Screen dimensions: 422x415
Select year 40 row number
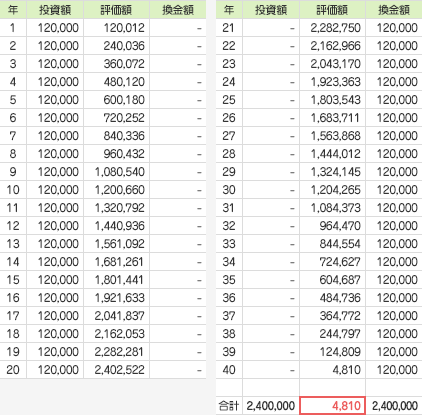(x=229, y=370)
